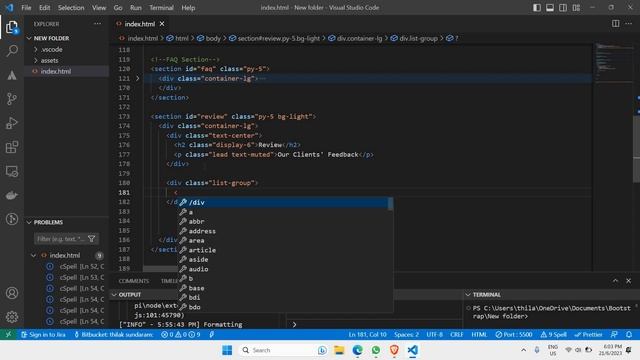
Task: Open the Manage gear icon
Action: (12, 317)
